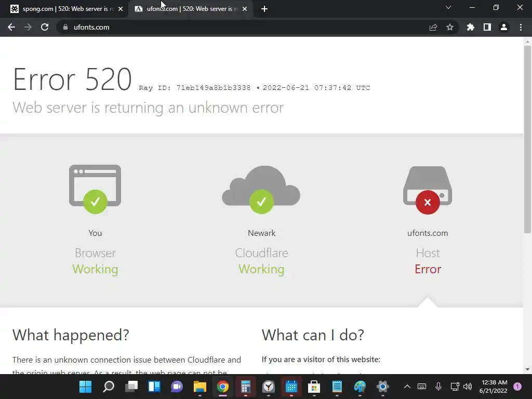Bookmark this page with the star icon
The image size is (532, 399).
coord(450,27)
